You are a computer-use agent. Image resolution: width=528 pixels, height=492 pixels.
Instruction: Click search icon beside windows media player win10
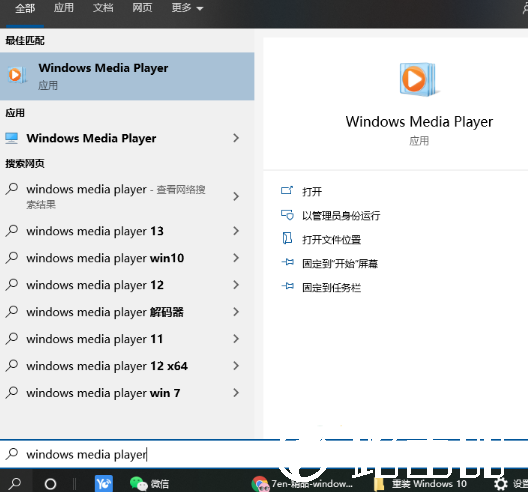12,258
